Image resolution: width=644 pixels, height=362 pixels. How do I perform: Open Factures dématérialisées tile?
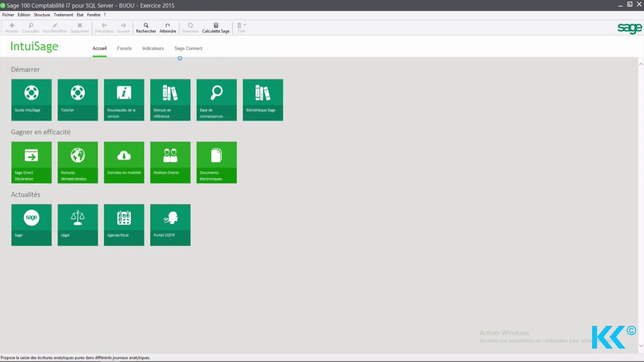pyautogui.click(x=77, y=162)
